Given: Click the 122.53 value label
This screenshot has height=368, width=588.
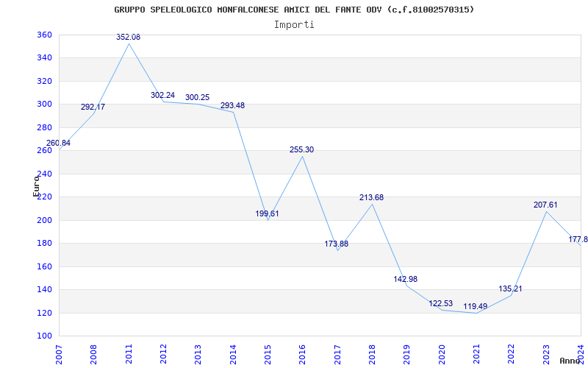Looking at the screenshot, I should click(440, 303).
